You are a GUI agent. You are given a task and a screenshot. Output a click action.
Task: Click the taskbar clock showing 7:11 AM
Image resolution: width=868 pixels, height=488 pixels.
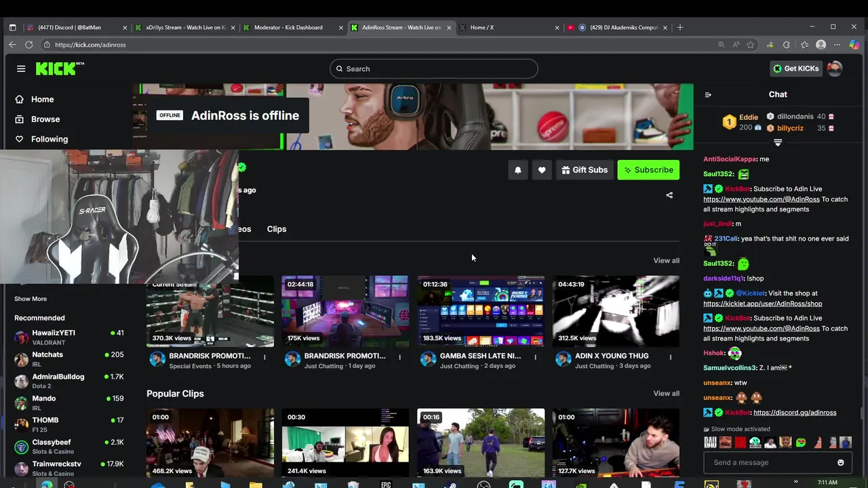point(827,483)
